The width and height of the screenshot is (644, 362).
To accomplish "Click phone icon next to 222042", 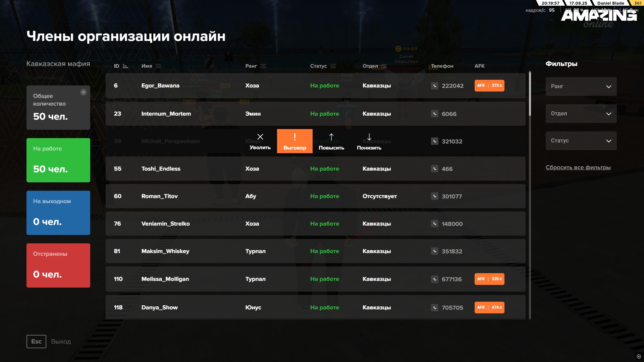I will pyautogui.click(x=434, y=86).
